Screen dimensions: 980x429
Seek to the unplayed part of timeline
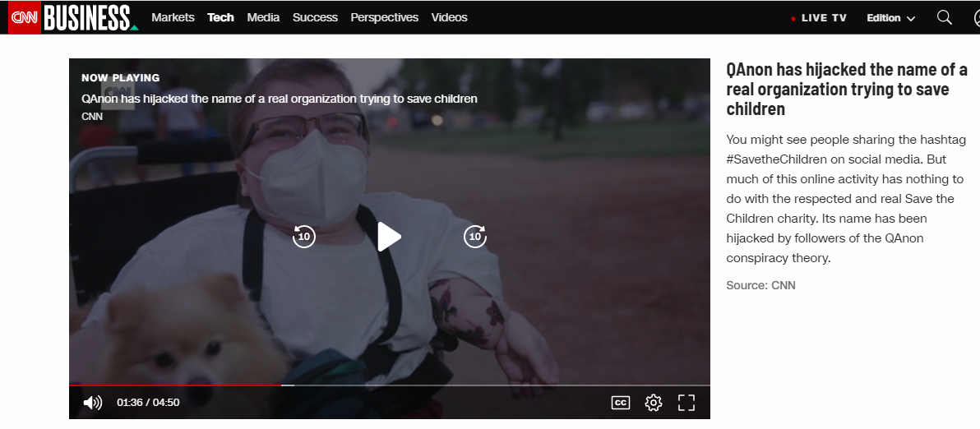[x=500, y=385]
